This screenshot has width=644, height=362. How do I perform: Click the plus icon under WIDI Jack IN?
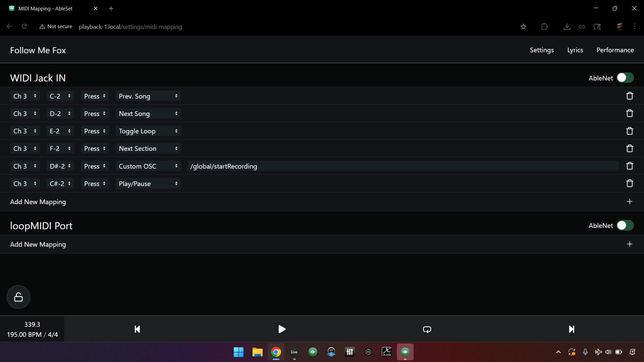click(x=630, y=201)
